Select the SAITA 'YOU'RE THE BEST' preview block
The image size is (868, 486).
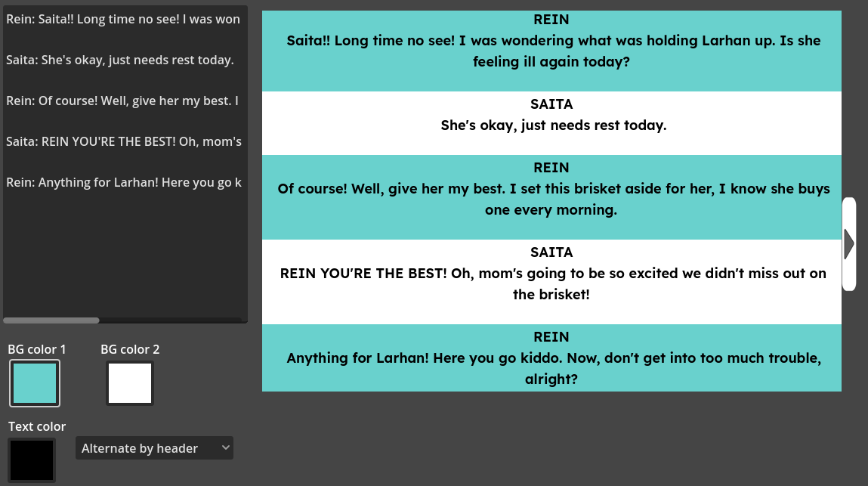551,282
